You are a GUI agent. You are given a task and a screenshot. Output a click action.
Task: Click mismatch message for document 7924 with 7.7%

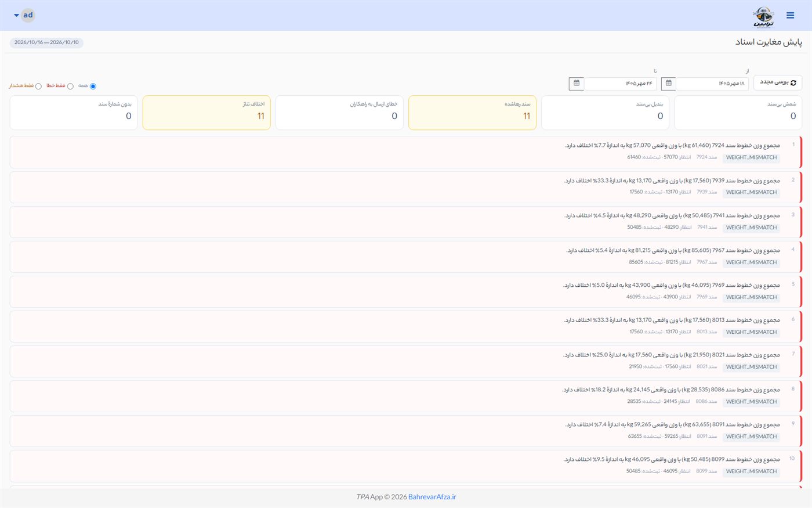point(673,145)
